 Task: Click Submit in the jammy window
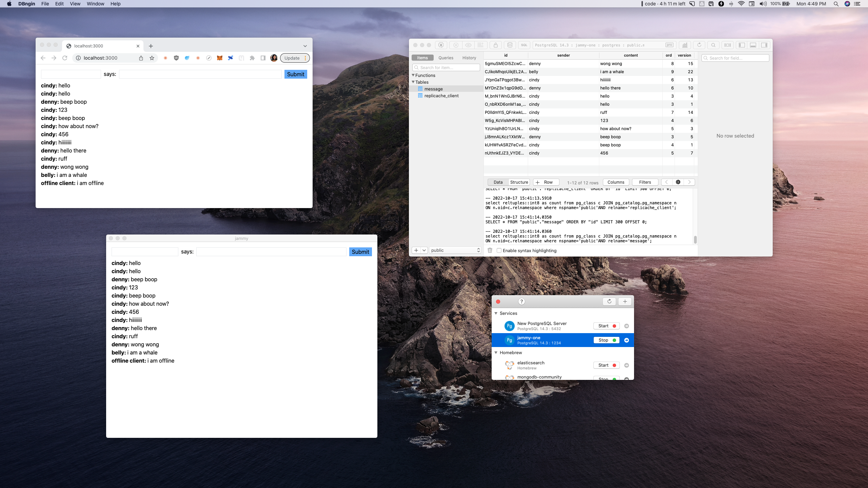point(360,252)
